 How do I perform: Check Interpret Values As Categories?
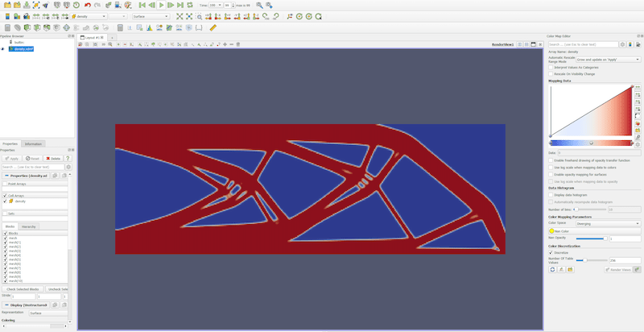[x=551, y=68]
